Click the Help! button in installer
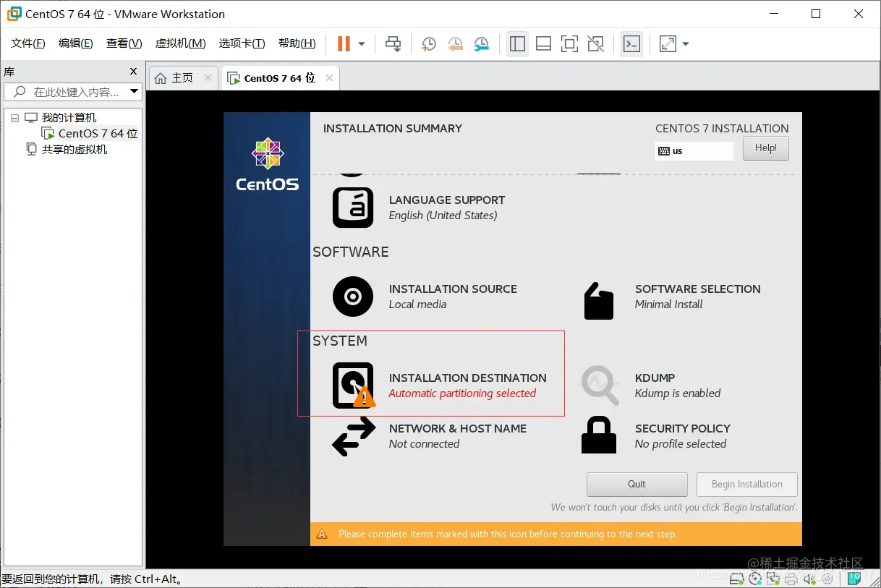This screenshot has width=881, height=588. [765, 148]
